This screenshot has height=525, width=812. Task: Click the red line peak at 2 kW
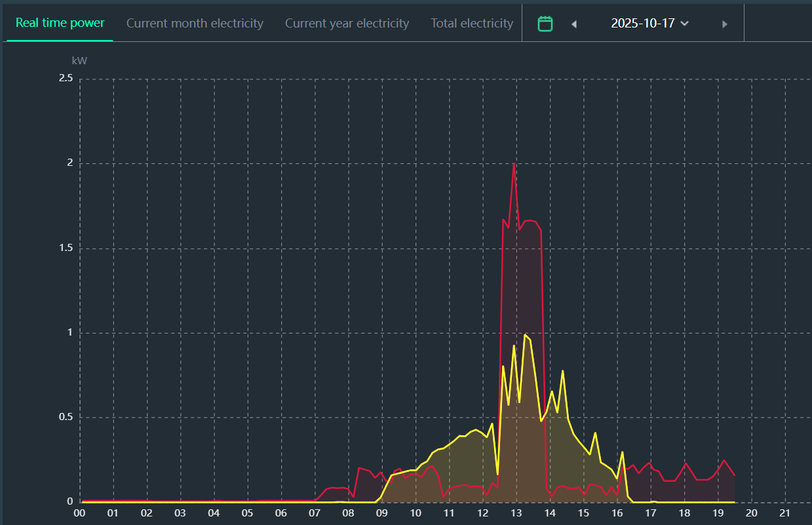pyautogui.click(x=514, y=164)
